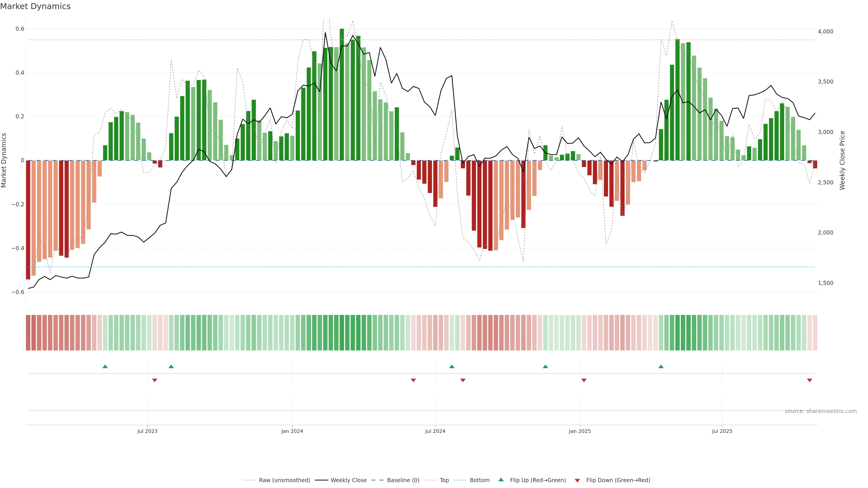The image size is (868, 488).
Task: Hide the Top threshold series via the legend
Action: click(x=444, y=480)
